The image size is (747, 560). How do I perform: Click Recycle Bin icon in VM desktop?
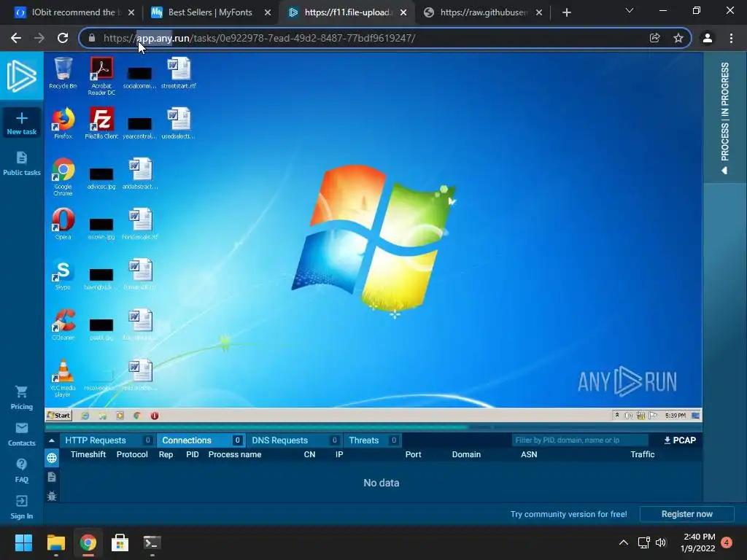click(x=63, y=73)
